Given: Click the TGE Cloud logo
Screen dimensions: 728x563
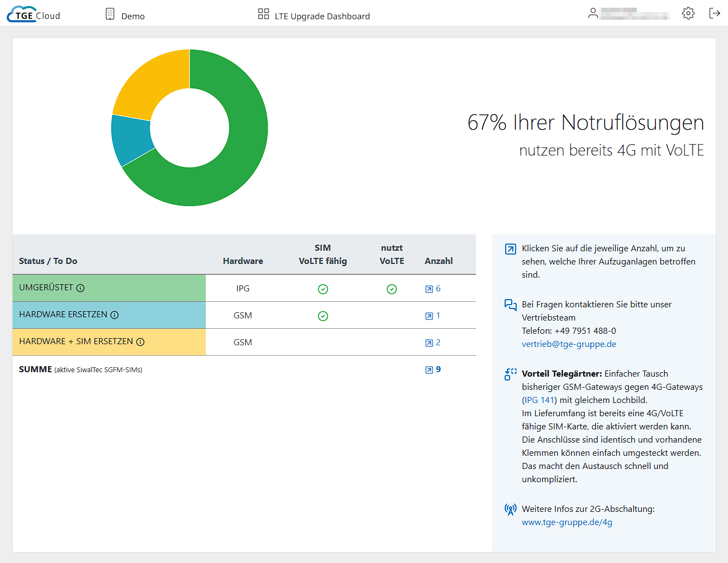Looking at the screenshot, I should (x=34, y=15).
